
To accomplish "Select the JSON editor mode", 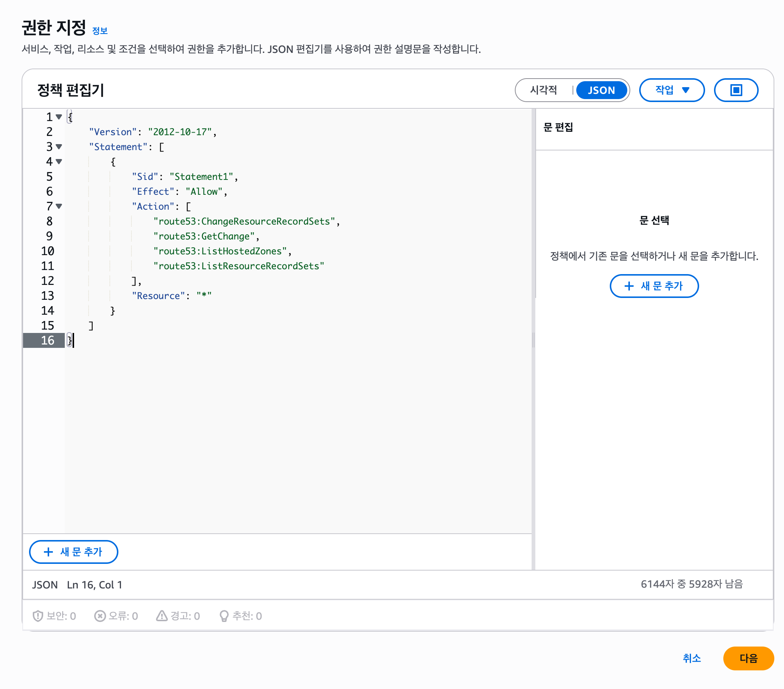I will click(601, 90).
